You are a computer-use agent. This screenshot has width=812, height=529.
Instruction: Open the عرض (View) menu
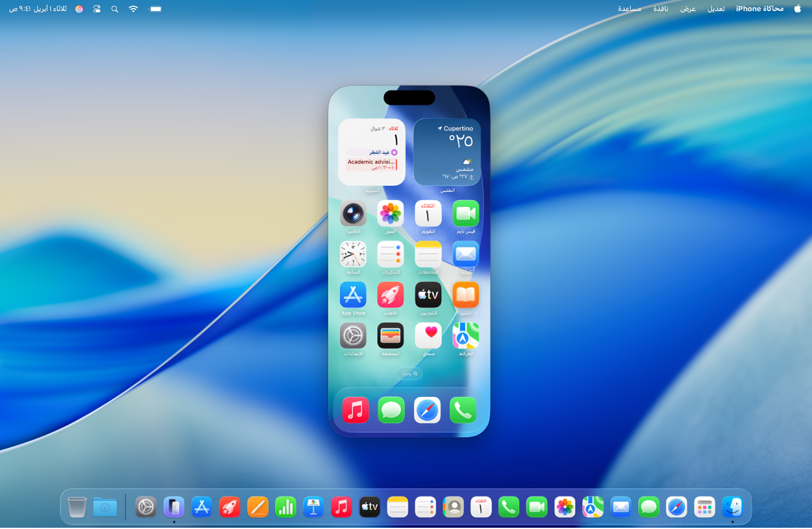click(x=689, y=9)
